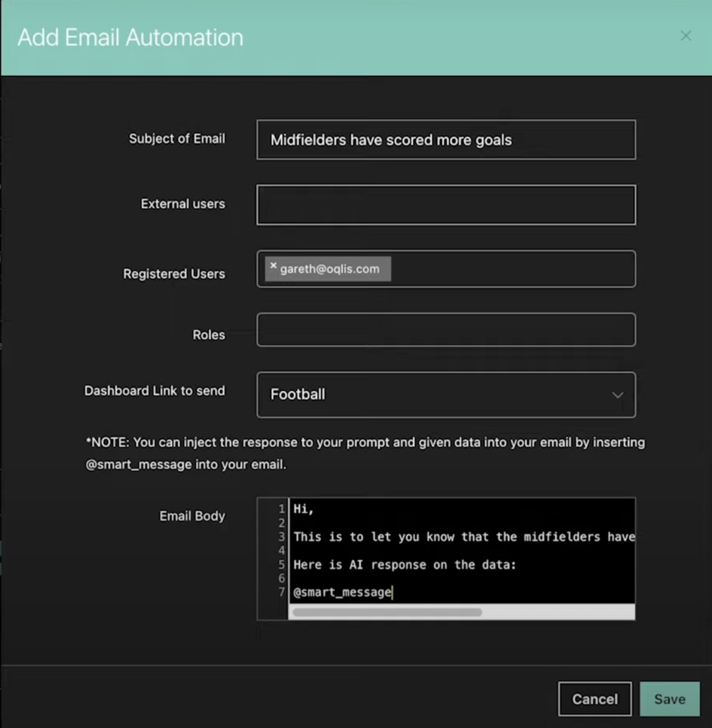Select the gareth@oqlis.com user tag

329,269
